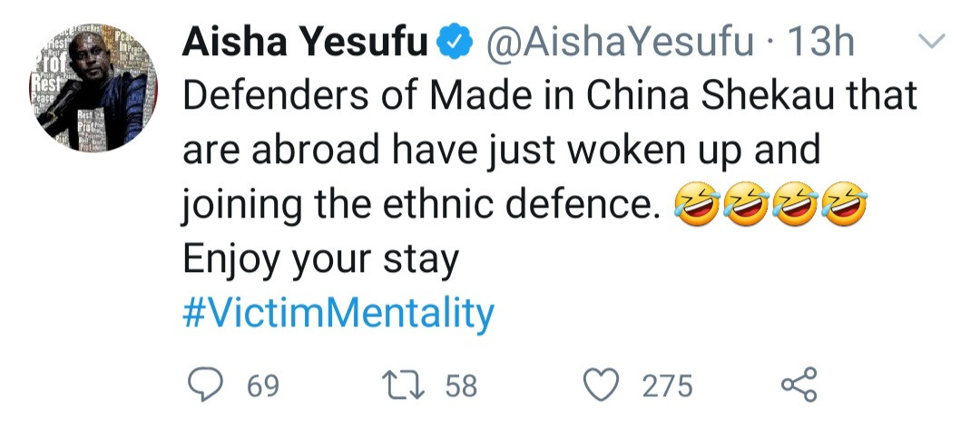Click the line "are abroad have just woken"
Viewport: 980px width, 428px height.
[x=501, y=151]
